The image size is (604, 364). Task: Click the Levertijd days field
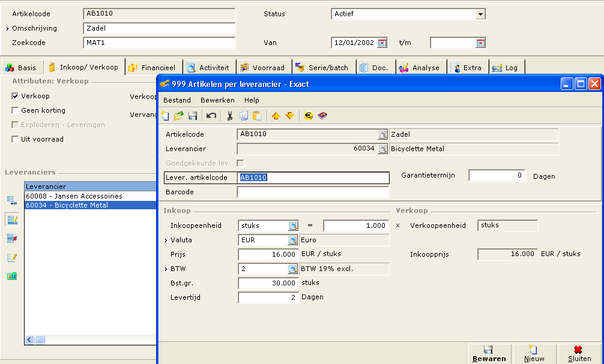click(x=268, y=297)
